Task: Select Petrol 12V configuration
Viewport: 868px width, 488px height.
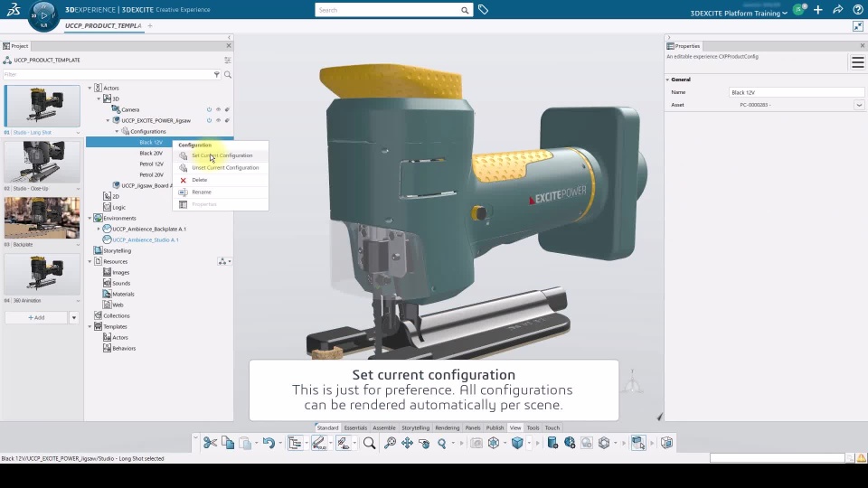Action: point(151,164)
